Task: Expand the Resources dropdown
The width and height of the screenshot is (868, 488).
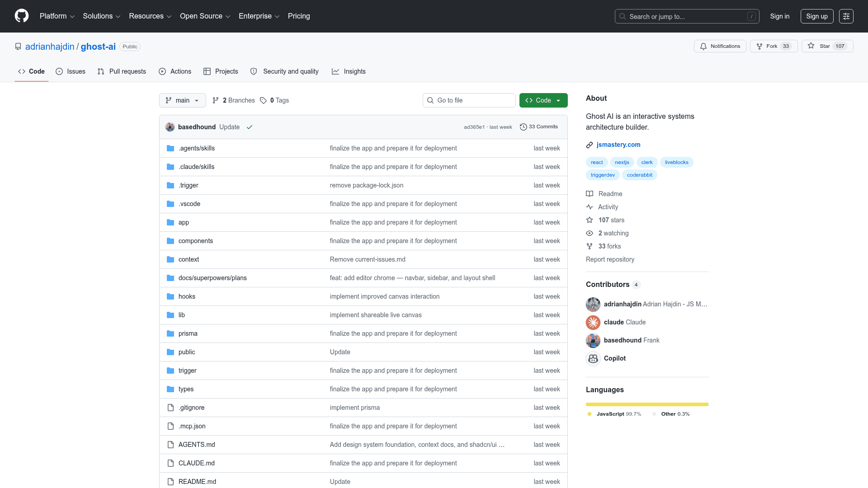Action: (150, 16)
